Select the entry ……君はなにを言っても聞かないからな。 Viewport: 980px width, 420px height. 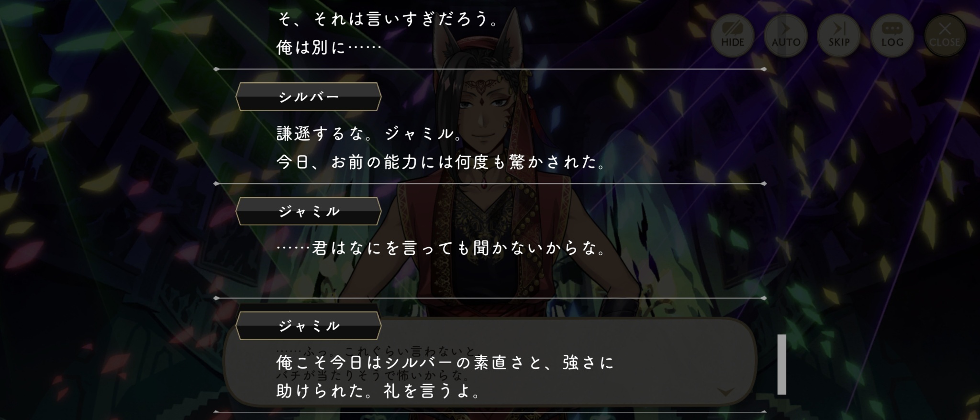click(x=442, y=248)
